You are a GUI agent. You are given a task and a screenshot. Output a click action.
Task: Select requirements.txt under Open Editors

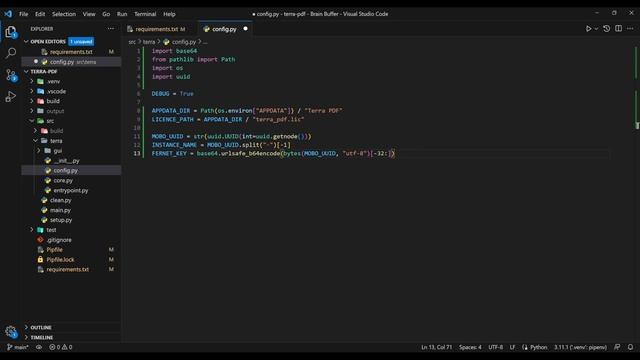71,52
